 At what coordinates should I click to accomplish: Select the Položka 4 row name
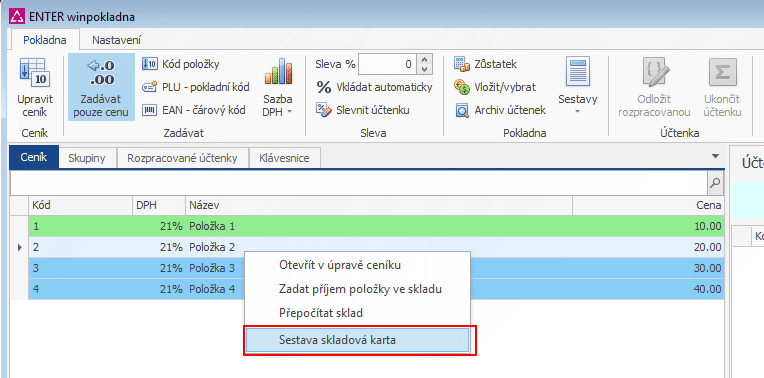(212, 289)
